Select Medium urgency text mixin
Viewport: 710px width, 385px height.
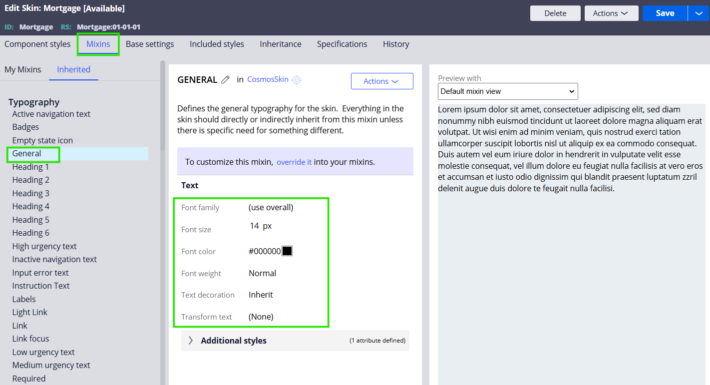(x=51, y=366)
